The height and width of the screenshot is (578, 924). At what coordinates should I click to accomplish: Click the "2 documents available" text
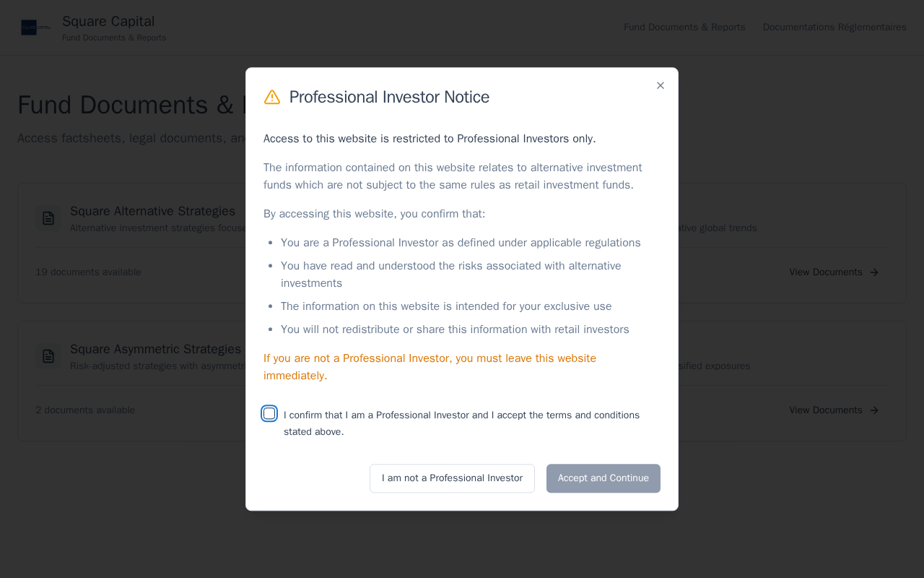(x=85, y=410)
